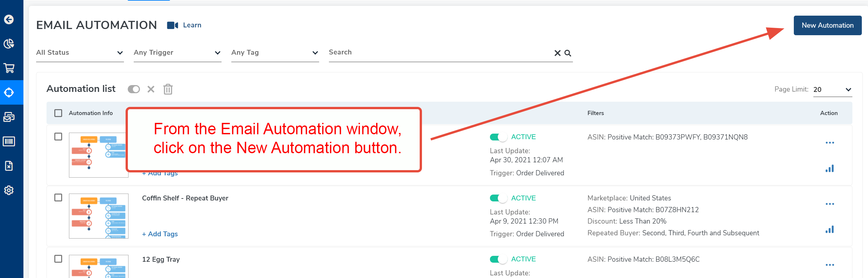Click Add Tags for Coffin Shelf
868x278 pixels.
coord(160,234)
